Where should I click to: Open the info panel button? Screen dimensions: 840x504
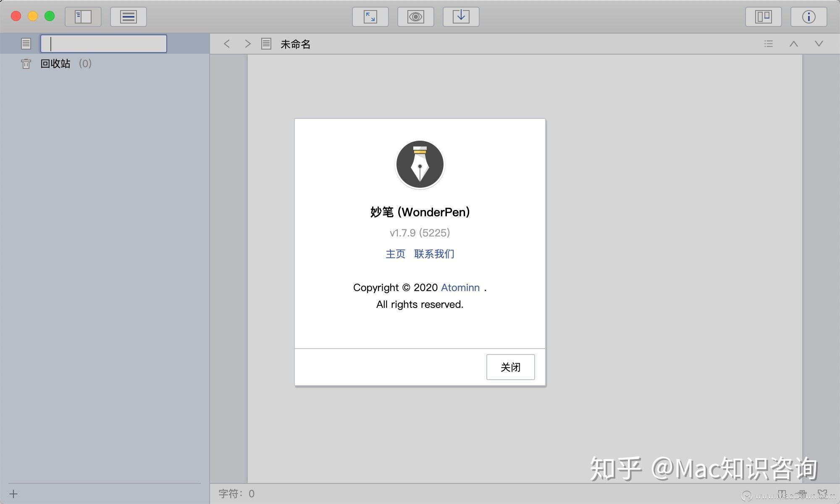[809, 17]
